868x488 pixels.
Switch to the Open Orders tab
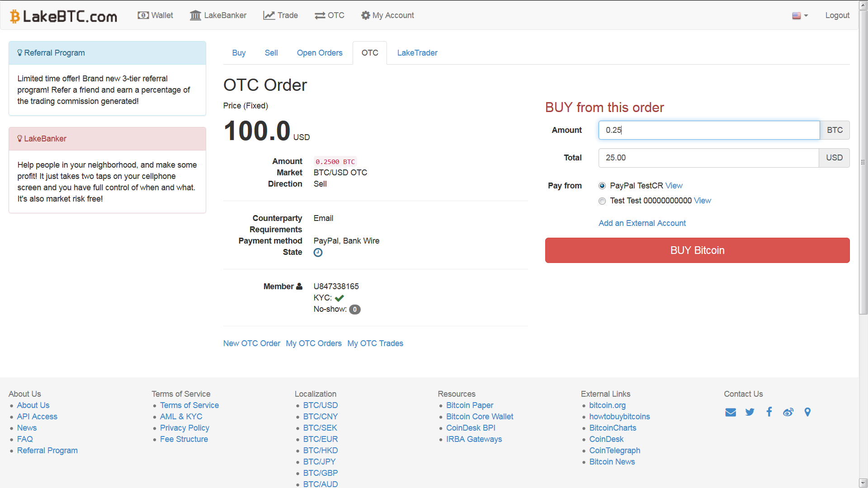coord(320,53)
